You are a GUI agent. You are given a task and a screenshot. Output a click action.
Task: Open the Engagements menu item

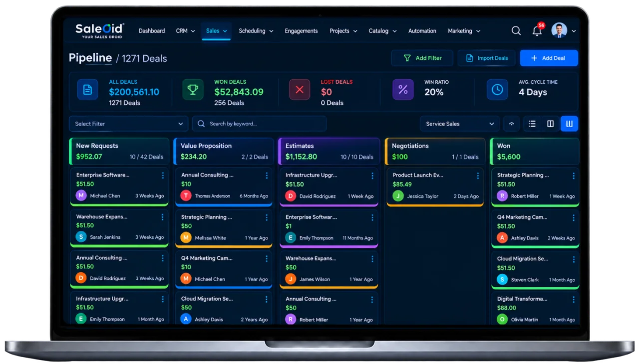click(301, 31)
